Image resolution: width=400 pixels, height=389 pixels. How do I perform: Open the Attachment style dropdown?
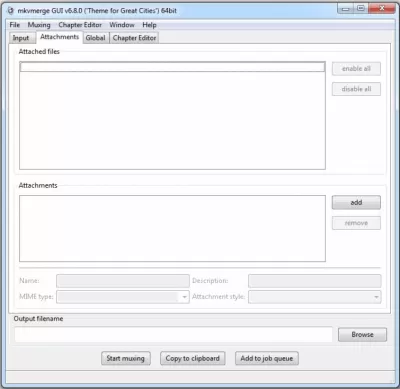(315, 297)
